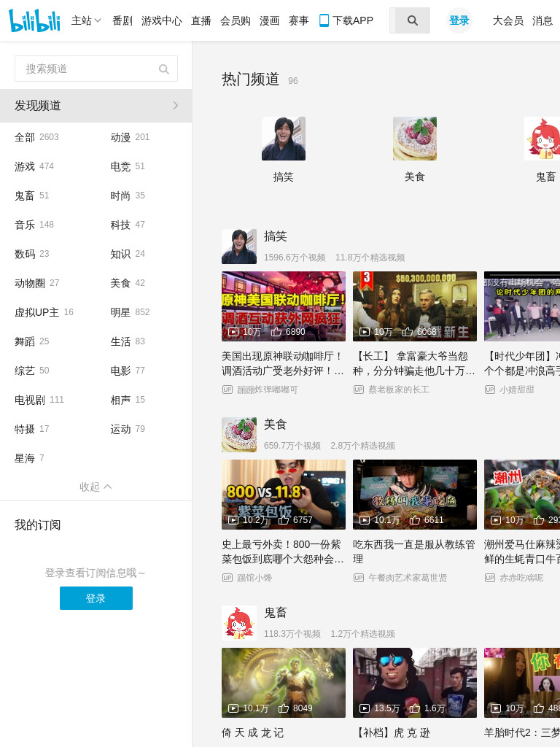This screenshot has width=560, height=747.
Task: Open video title 吃东西我一直是服从教练管理
Action: 414,551
